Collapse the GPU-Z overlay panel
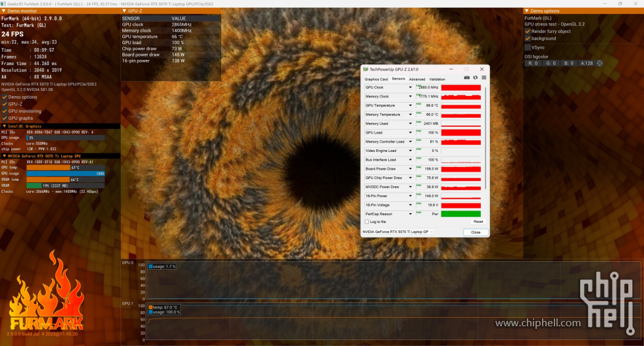 click(x=124, y=11)
